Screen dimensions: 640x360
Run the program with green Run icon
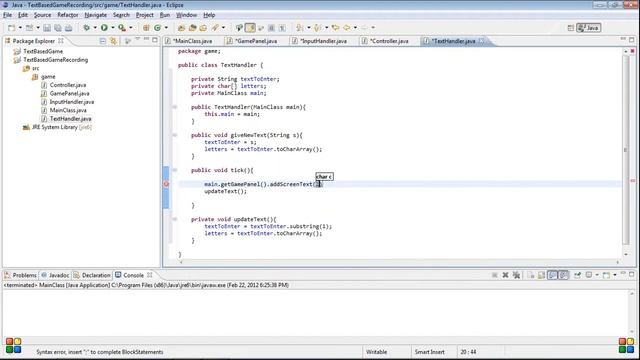pos(104,28)
